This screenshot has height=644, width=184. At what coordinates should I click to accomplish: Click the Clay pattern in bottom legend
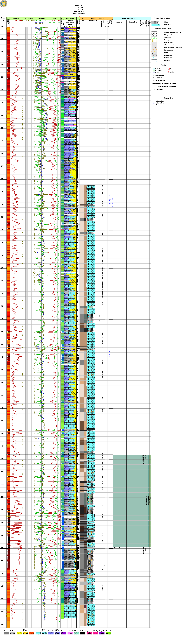tap(6, 633)
